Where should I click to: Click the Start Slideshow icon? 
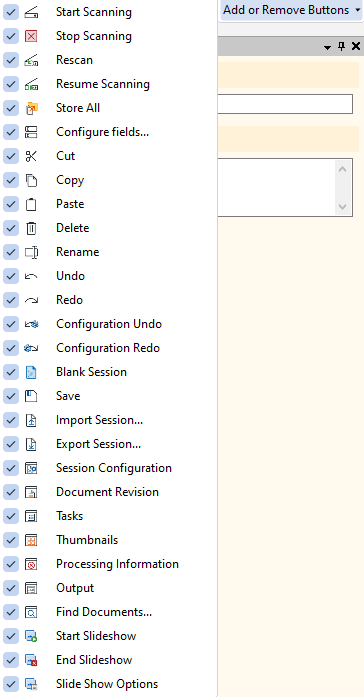point(31,636)
